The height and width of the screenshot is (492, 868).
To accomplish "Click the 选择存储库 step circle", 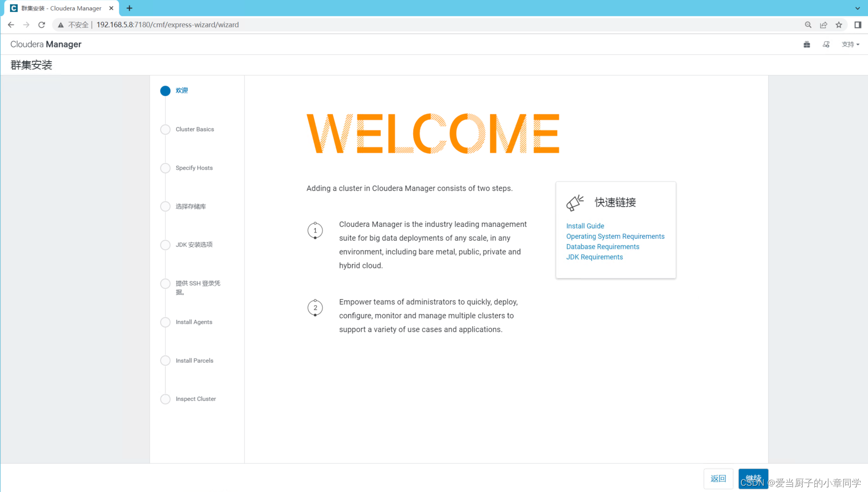I will (x=165, y=206).
